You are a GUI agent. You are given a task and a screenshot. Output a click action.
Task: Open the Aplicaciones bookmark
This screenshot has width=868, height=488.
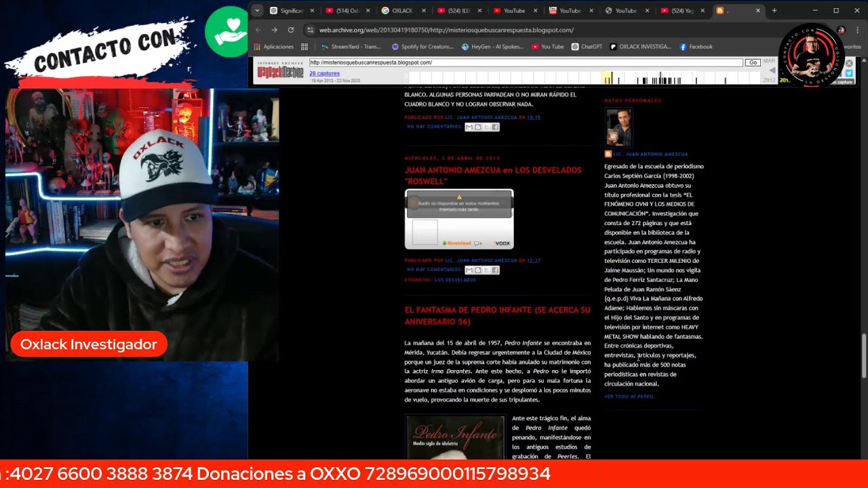[274, 47]
